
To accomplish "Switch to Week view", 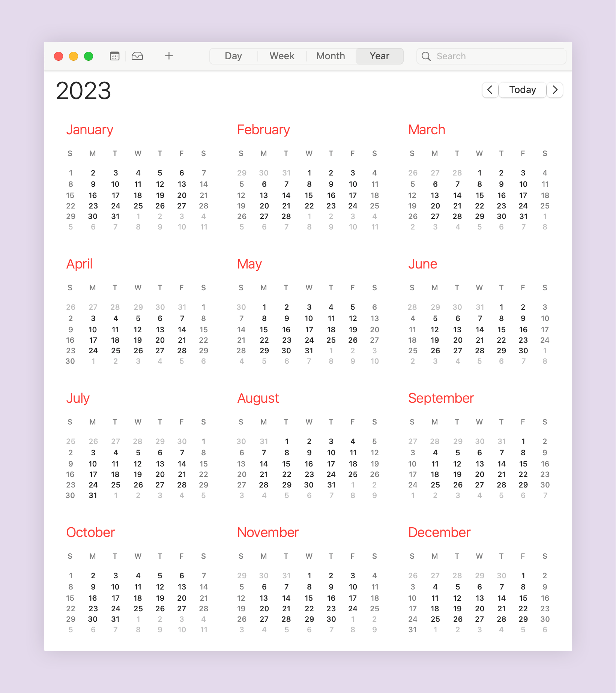I will pos(282,56).
